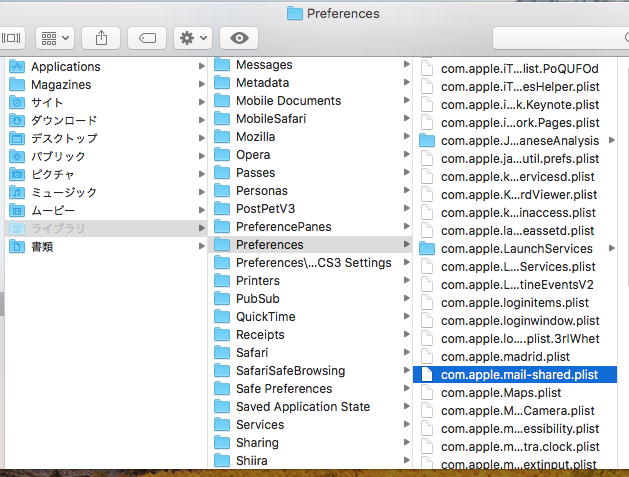Image resolution: width=629 pixels, height=477 pixels.
Task: Select com.apple.loginwindow.plist file name
Action: 520,321
